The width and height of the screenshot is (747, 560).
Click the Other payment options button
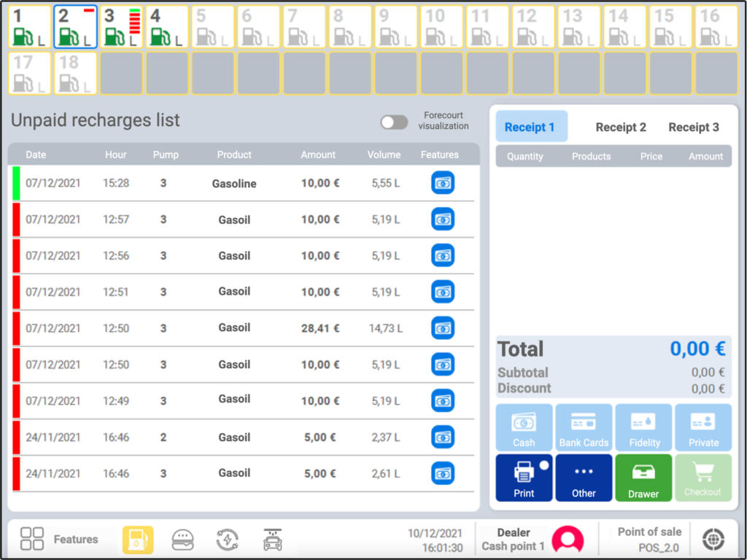[584, 478]
